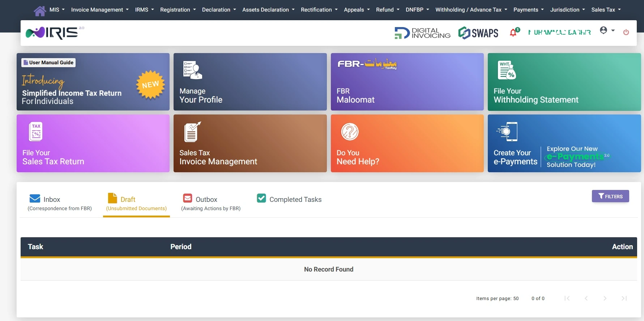Expand the Appeals menu

[x=357, y=10]
